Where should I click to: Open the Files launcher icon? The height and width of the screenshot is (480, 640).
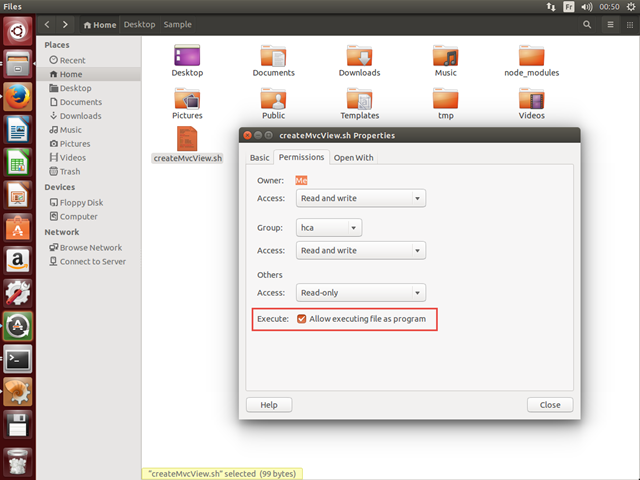[x=18, y=64]
